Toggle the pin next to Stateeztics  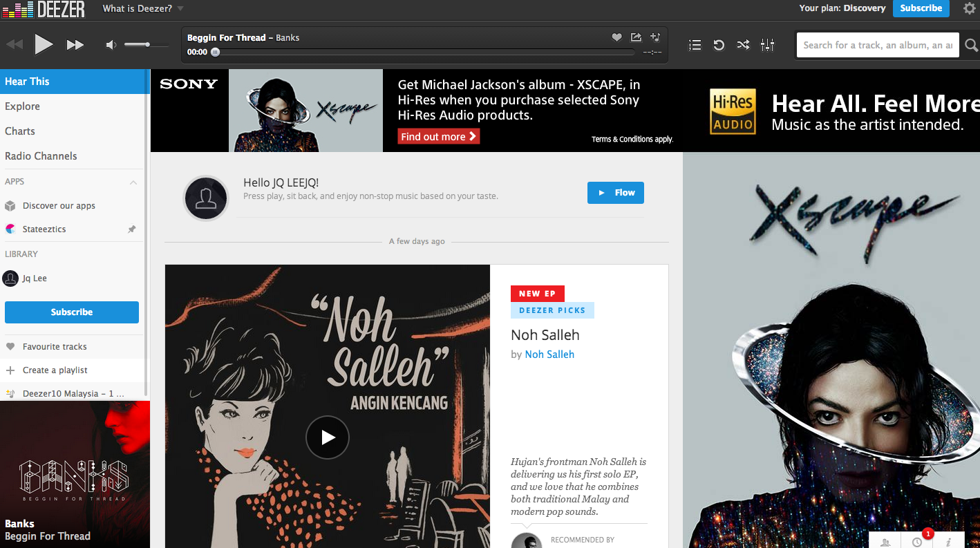point(132,229)
